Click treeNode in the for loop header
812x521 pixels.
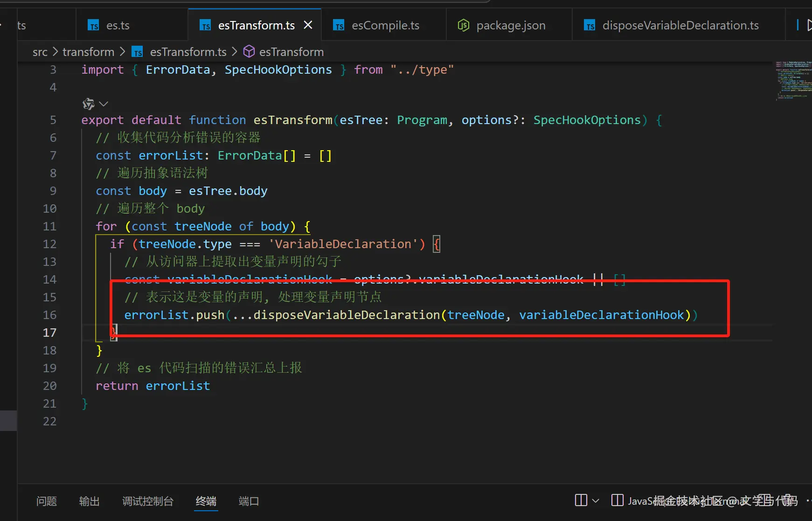203,226
